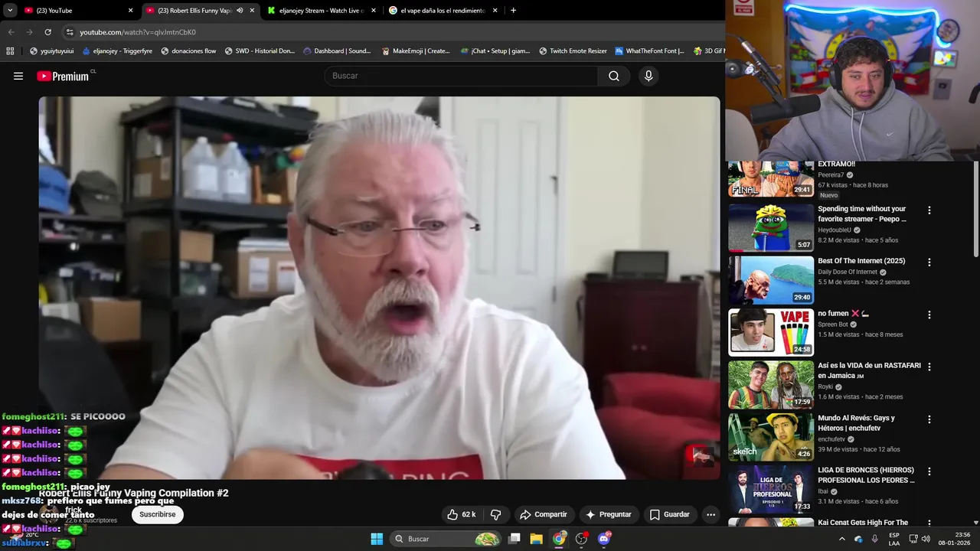Open a new browser tab
This screenshot has width=980, height=551.
tap(513, 11)
